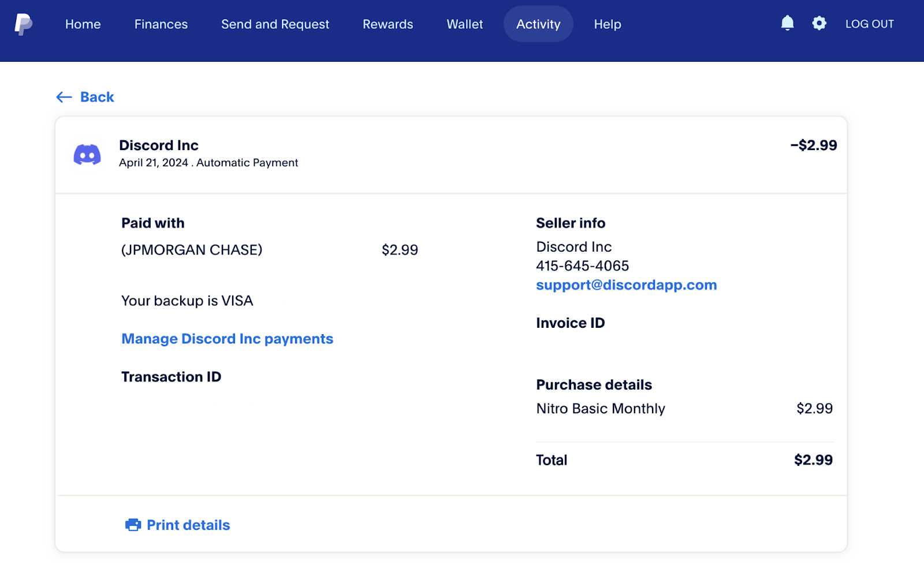Select the highlighted Activity tab
The width and height of the screenshot is (924, 565).
point(538,24)
